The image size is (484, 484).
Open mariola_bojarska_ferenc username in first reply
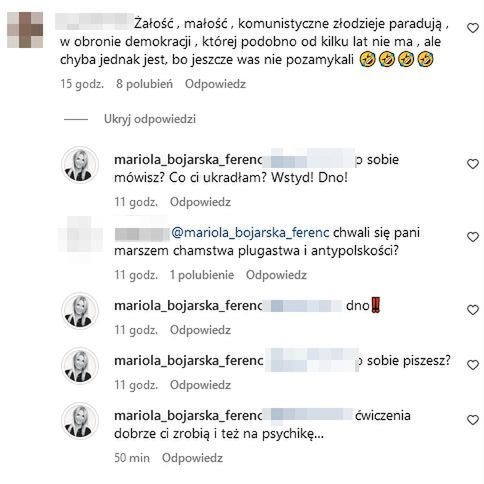[x=189, y=160]
